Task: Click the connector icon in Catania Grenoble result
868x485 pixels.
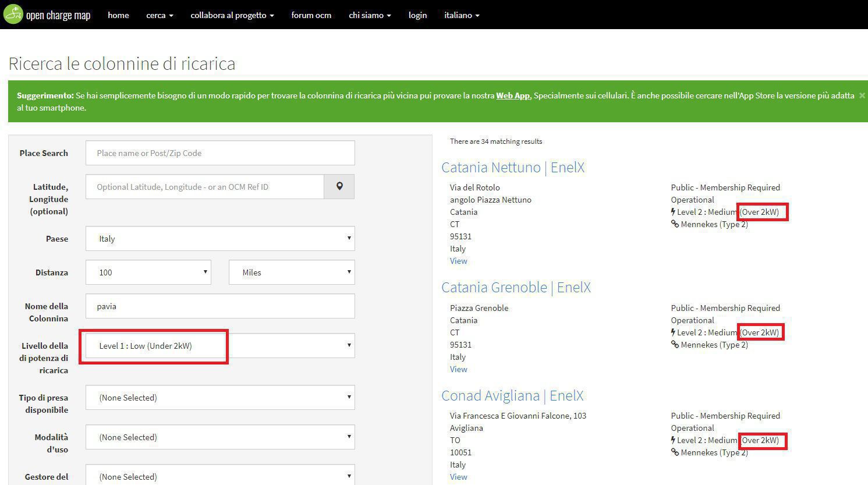Action: click(675, 345)
